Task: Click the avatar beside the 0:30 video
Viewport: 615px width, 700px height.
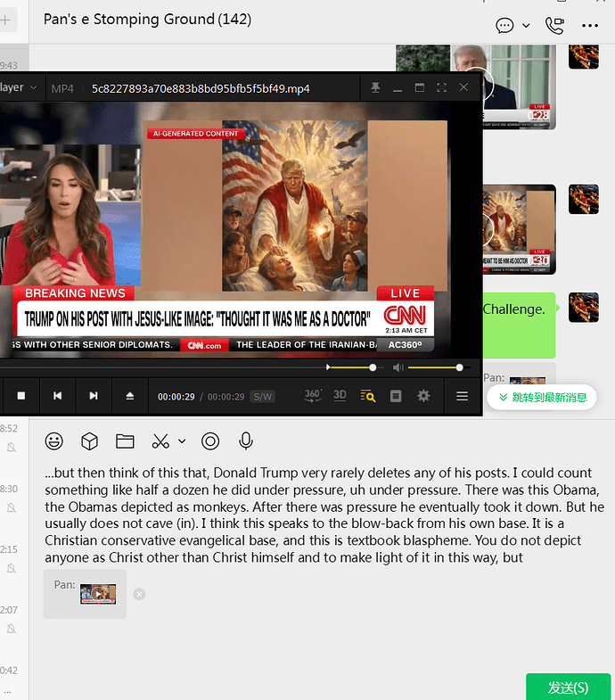Action: pos(584,199)
